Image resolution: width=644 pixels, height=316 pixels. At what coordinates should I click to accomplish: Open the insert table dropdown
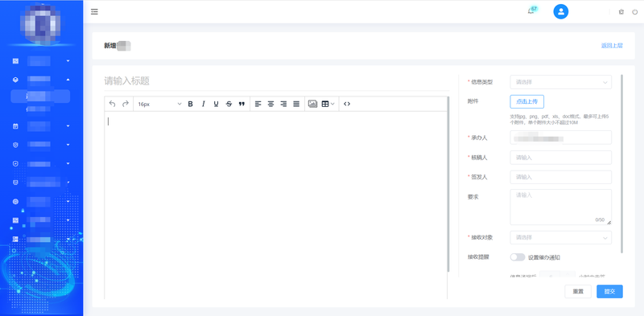[328, 104]
